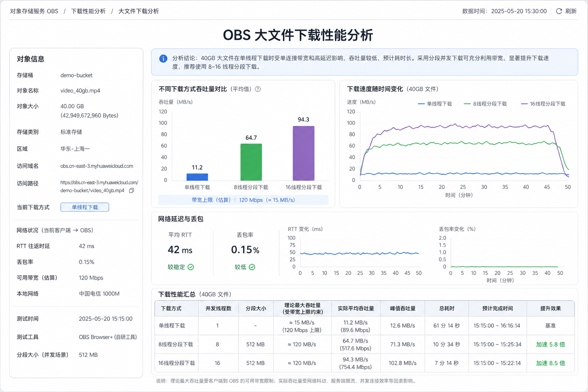Click the demo-bucket bucket name value

click(77, 75)
